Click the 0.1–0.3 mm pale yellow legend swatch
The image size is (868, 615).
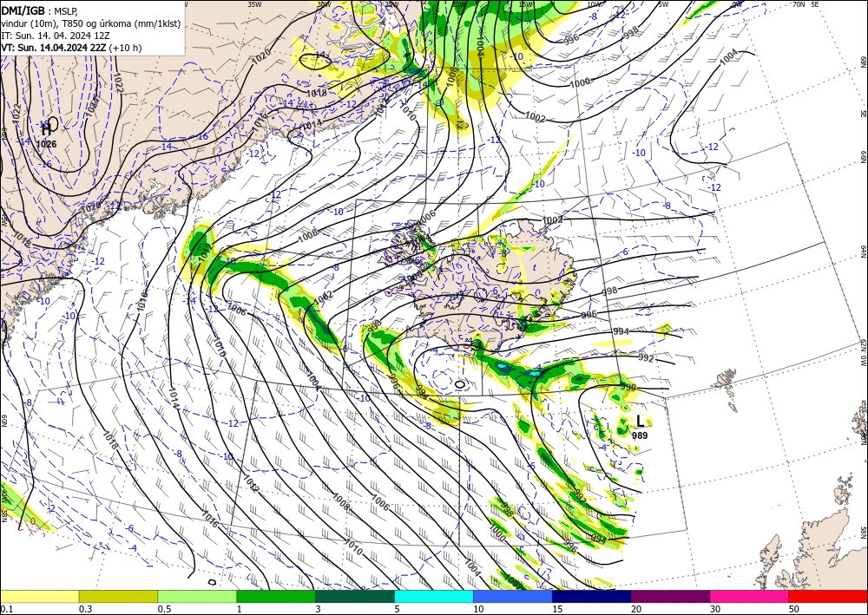(x=39, y=596)
